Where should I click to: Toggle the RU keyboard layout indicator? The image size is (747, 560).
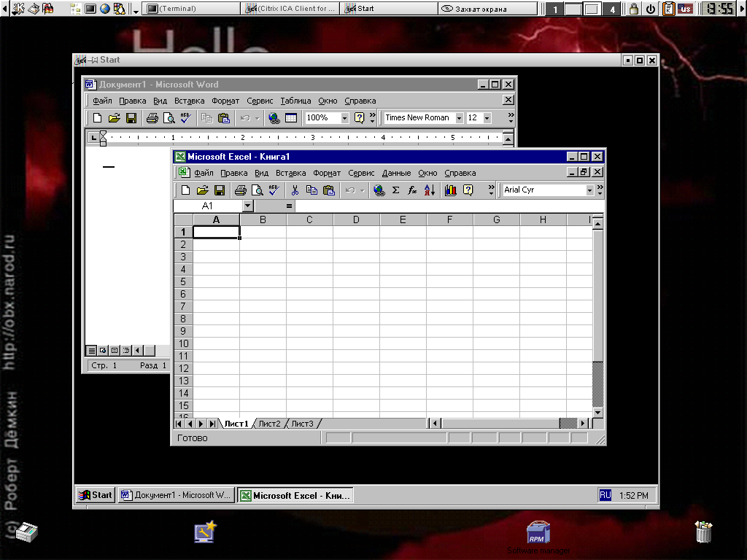[605, 495]
